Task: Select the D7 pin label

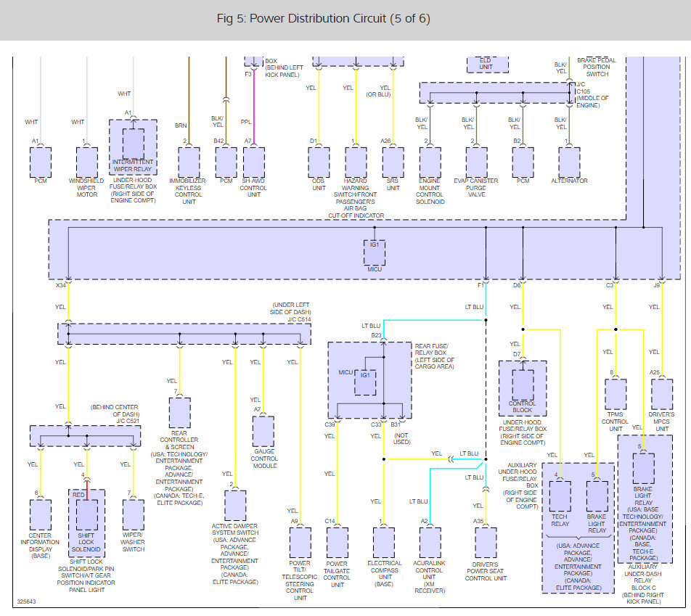Action: [517, 354]
